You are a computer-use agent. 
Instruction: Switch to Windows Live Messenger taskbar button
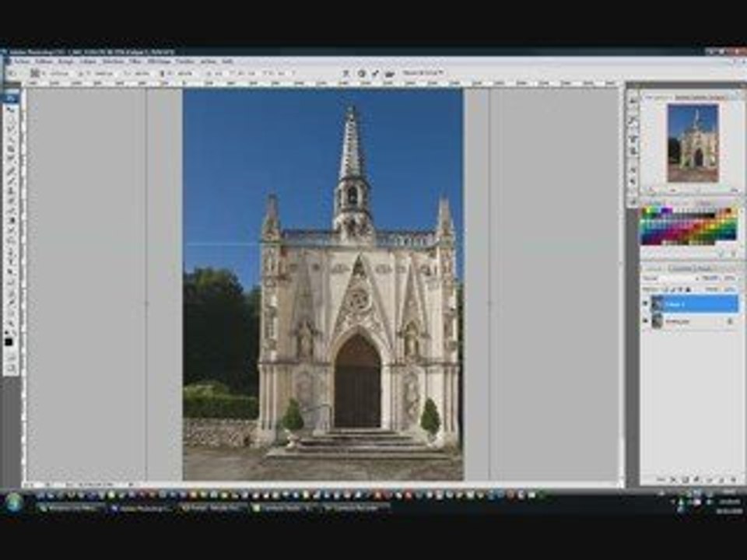(x=71, y=508)
